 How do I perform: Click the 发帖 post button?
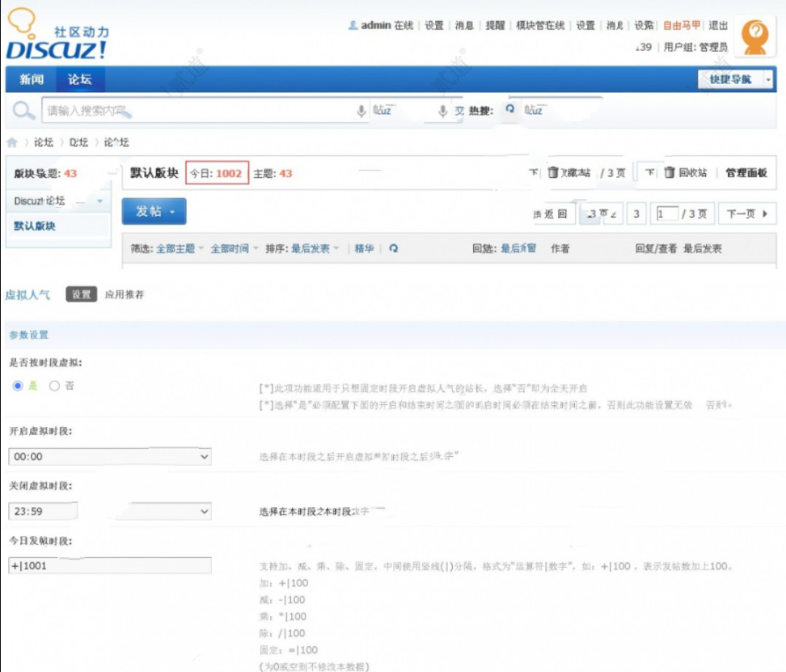150,211
